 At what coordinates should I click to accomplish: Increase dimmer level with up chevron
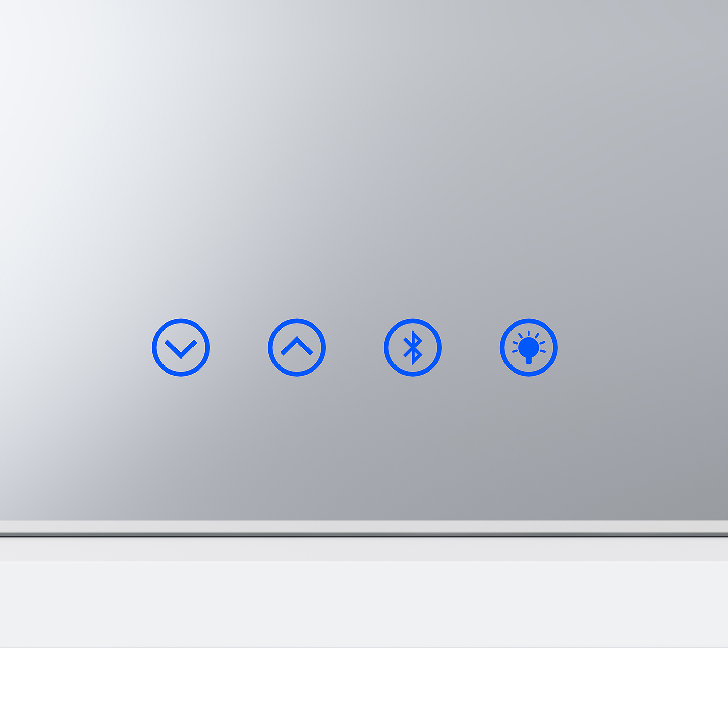tap(297, 347)
